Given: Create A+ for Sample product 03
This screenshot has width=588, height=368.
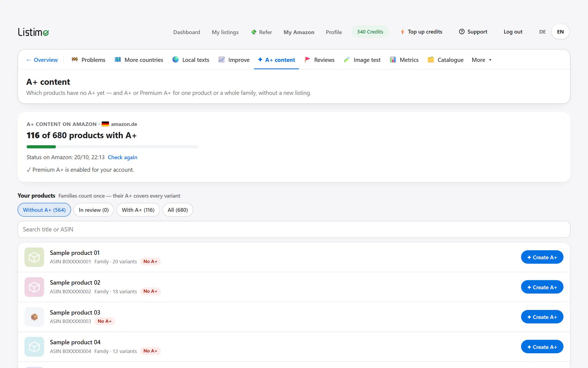Looking at the screenshot, I should 542,317.
